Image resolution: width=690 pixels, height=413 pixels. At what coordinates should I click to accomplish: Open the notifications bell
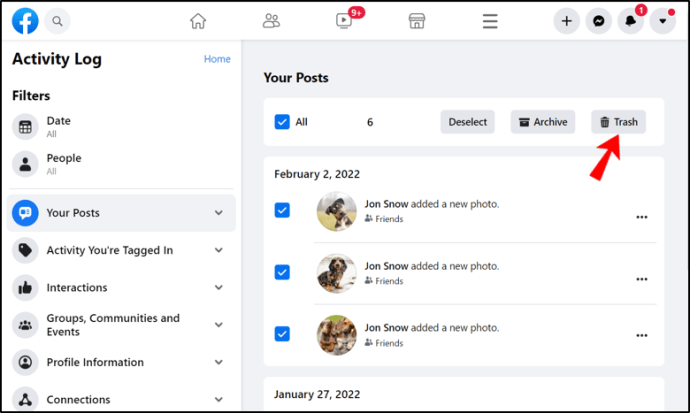click(x=631, y=21)
